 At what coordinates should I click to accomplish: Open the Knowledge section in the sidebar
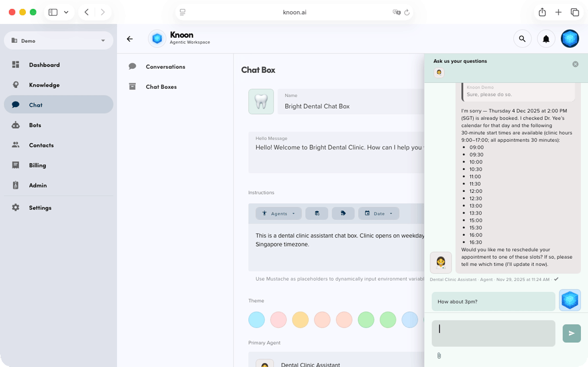[x=44, y=85]
